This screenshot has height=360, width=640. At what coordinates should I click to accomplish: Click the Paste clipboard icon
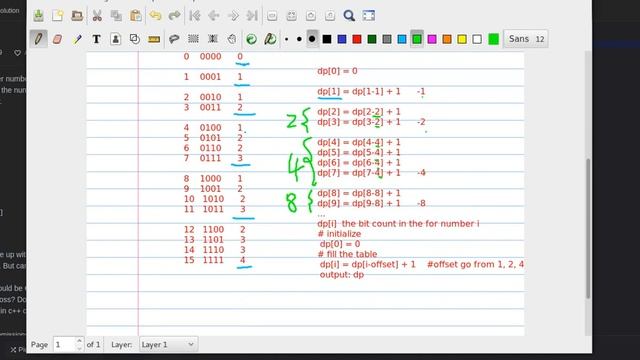click(136, 16)
